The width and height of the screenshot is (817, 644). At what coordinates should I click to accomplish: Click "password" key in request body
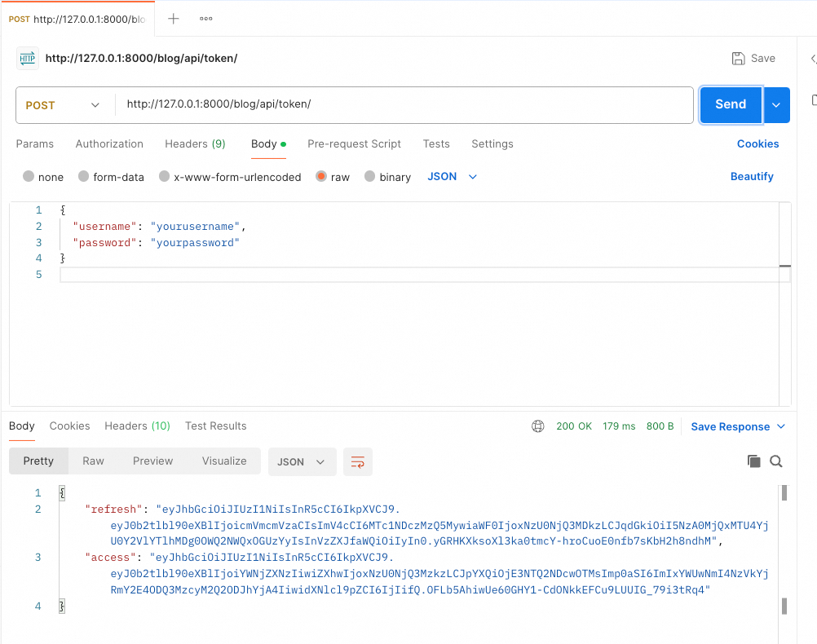104,243
